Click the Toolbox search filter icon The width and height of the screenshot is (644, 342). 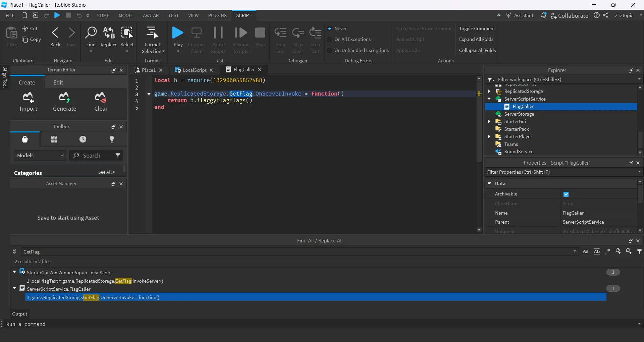118,156
